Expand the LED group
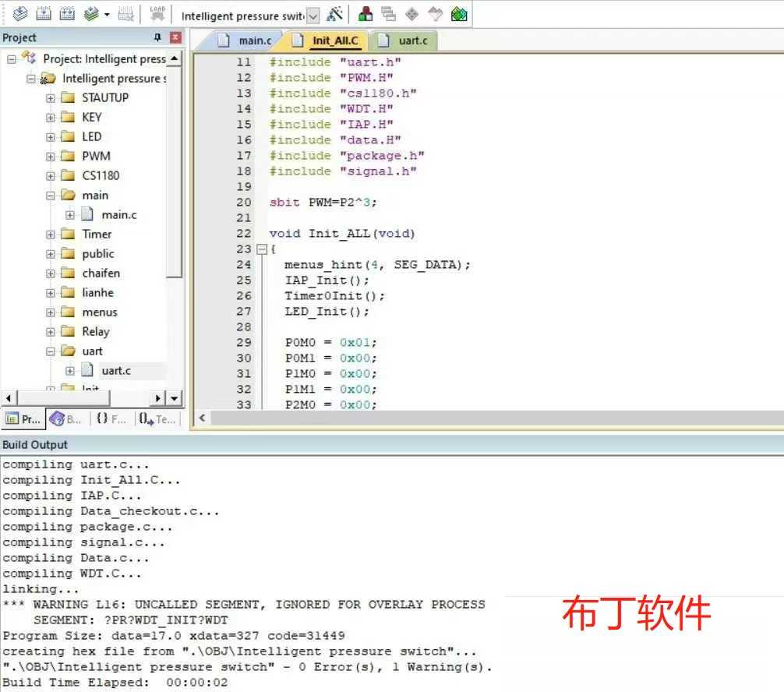The width and height of the screenshot is (784, 692). coord(51,137)
